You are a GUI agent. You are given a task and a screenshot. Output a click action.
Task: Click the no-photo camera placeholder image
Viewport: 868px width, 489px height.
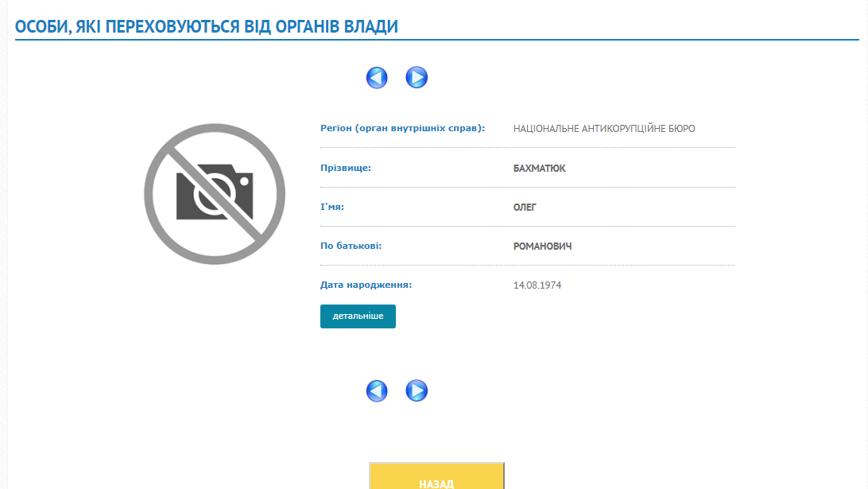[x=214, y=194]
